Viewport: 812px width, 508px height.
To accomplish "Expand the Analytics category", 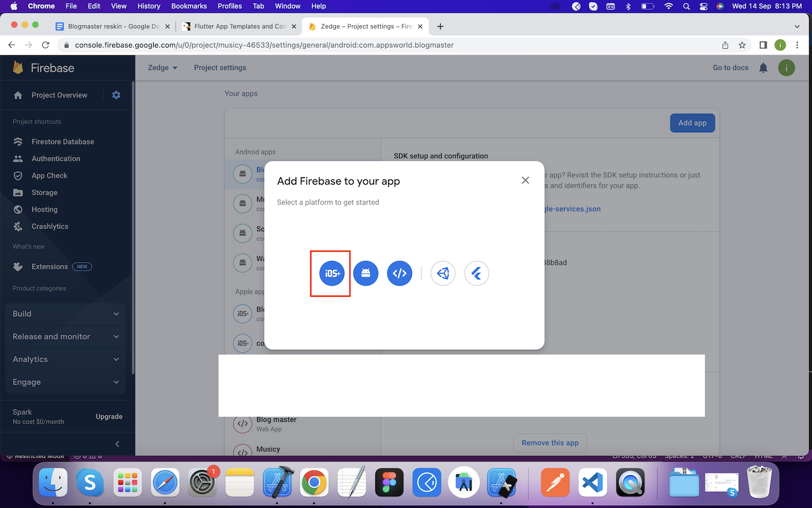I will click(x=66, y=359).
